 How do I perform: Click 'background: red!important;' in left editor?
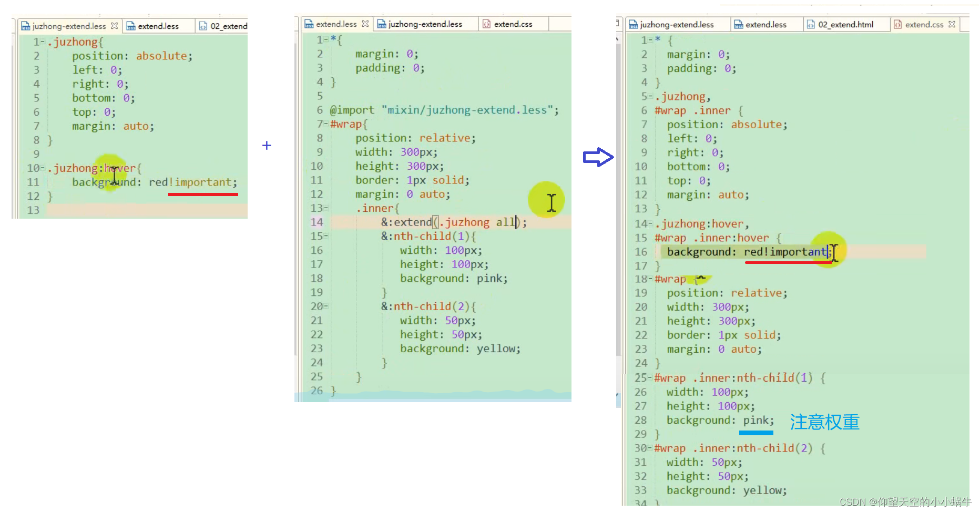[x=155, y=182]
